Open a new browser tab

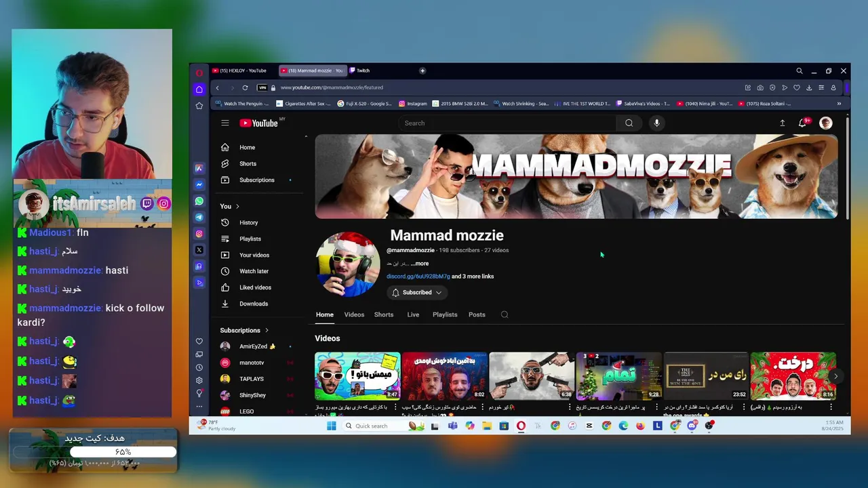coord(422,70)
